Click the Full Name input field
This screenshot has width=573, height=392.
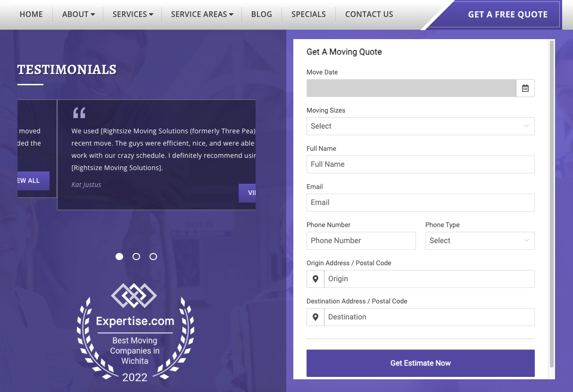point(420,164)
